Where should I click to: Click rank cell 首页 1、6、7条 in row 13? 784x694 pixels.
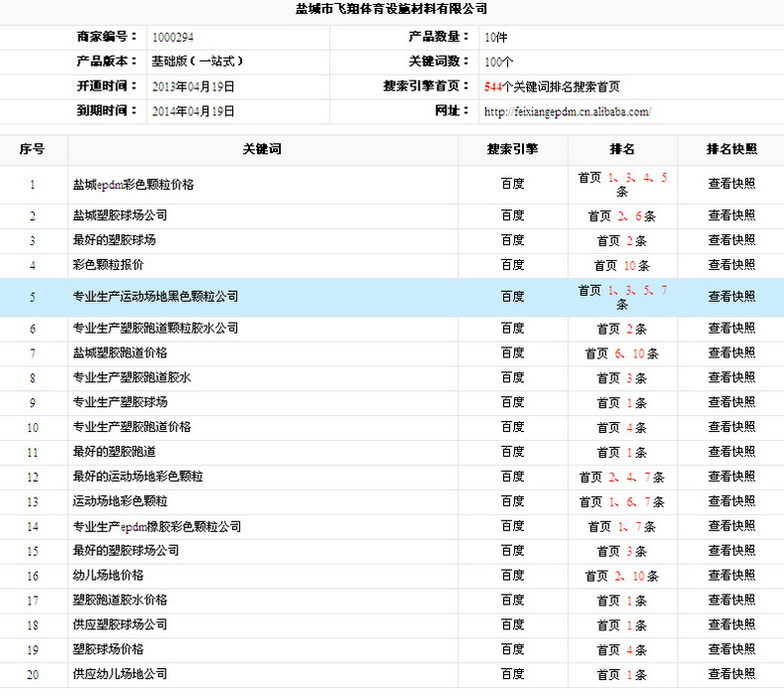click(622, 501)
